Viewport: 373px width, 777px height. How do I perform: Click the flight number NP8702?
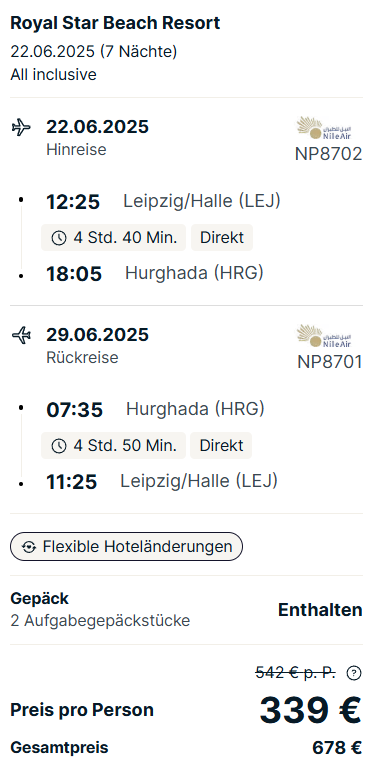coord(329,154)
